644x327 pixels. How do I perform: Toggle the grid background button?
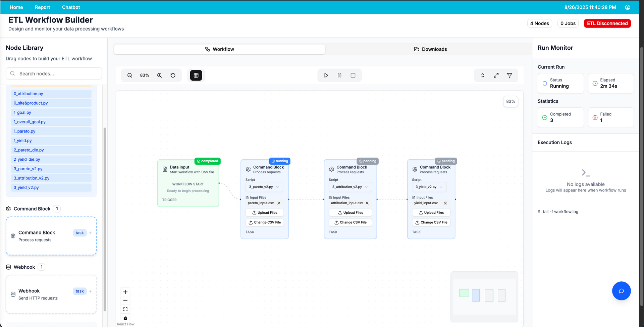196,75
